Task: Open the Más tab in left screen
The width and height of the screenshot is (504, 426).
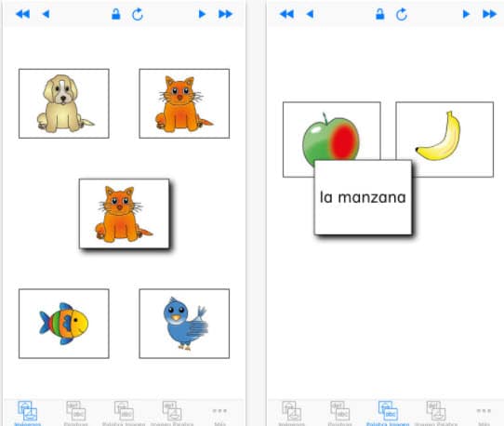Action: (x=219, y=414)
